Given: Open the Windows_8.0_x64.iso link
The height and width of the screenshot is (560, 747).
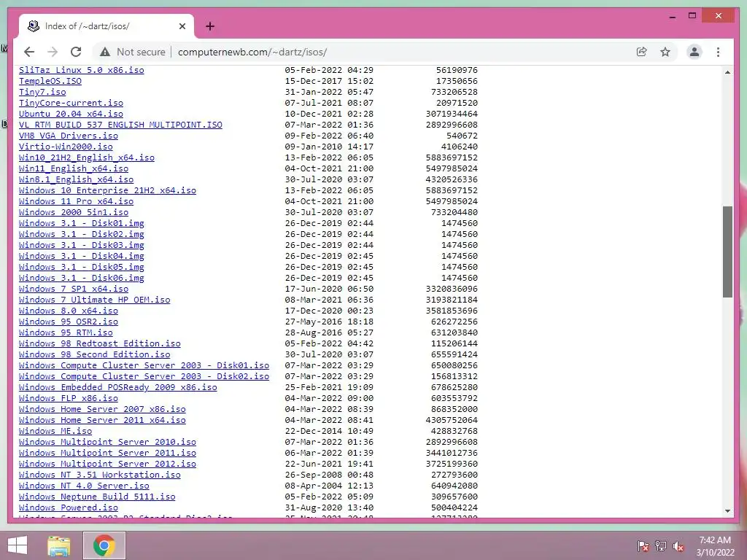Looking at the screenshot, I should point(69,311).
